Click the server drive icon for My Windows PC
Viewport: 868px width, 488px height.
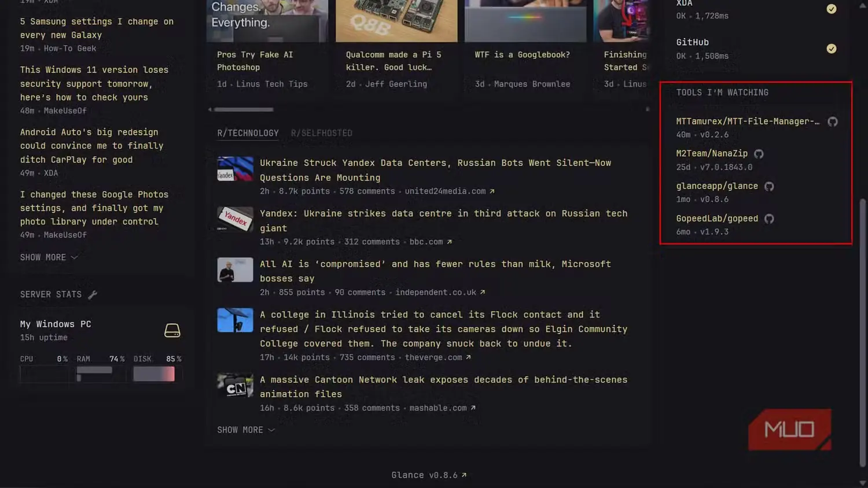[x=172, y=330]
